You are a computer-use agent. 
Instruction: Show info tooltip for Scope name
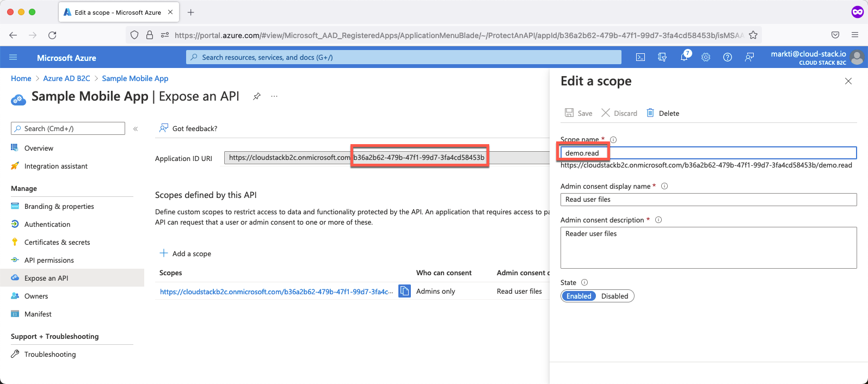pyautogui.click(x=613, y=140)
